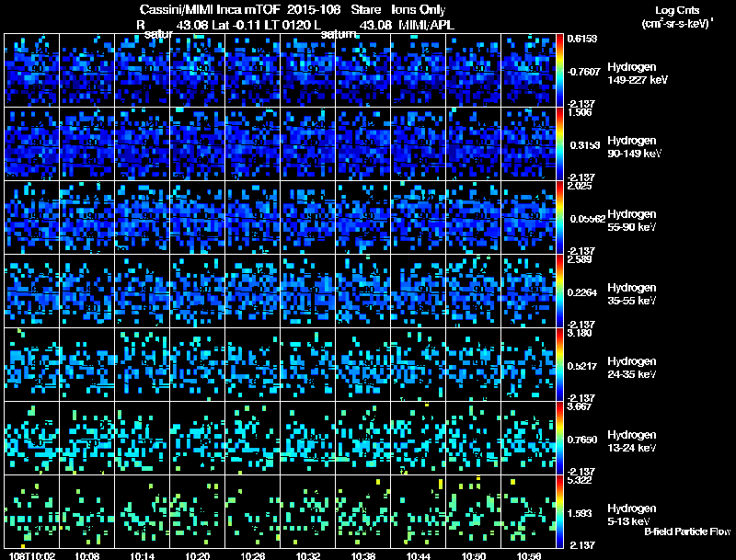Open the 13-24 keV image in 10:38 column
This screenshot has width=736, height=560.
click(x=363, y=439)
